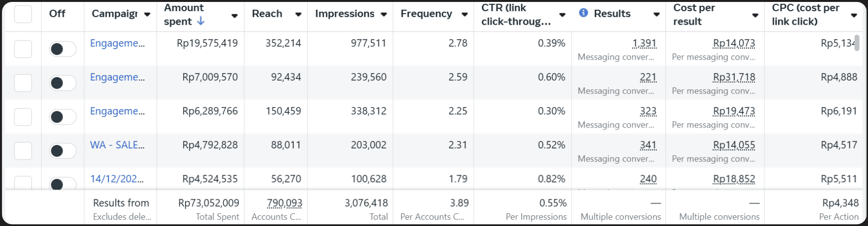
Task: Click the 1,391 results value link
Action: pyautogui.click(x=644, y=43)
